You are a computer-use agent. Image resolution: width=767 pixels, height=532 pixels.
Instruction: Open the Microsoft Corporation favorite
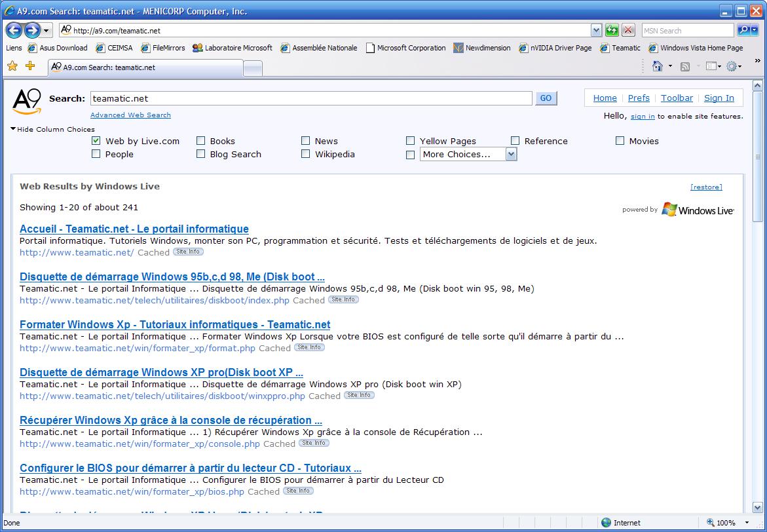click(405, 48)
